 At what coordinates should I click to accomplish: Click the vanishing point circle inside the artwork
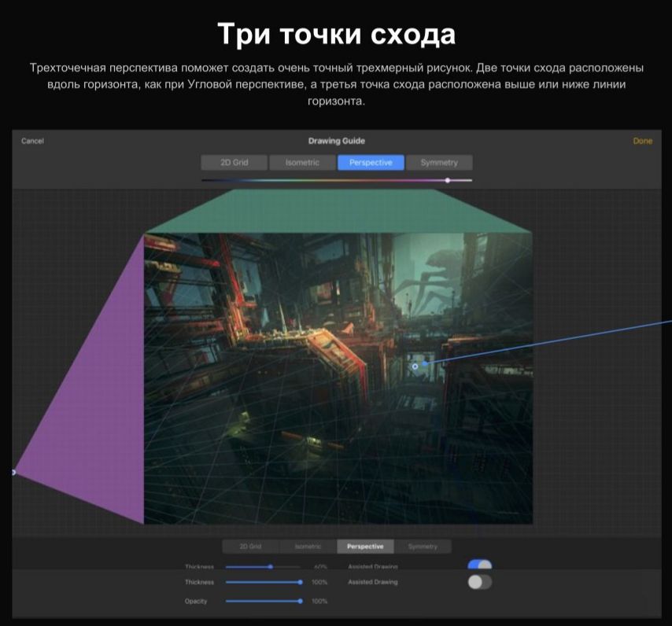click(415, 366)
